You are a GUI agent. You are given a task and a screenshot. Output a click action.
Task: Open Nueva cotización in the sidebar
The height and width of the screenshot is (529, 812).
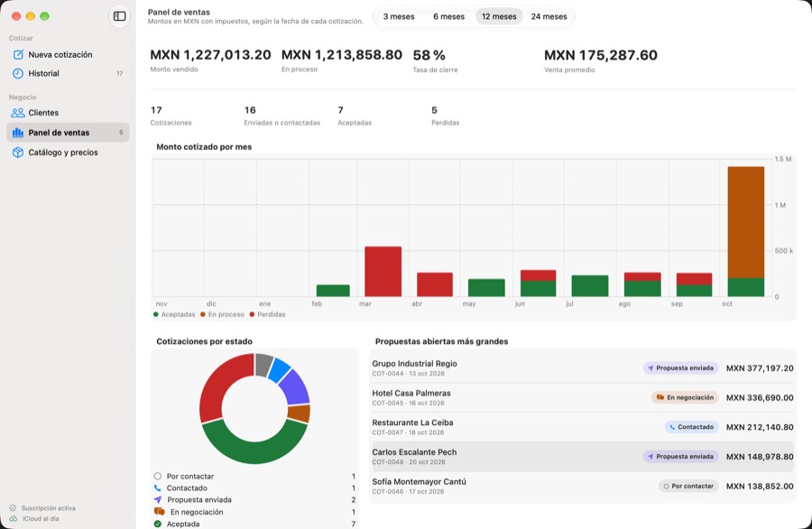tap(68, 54)
